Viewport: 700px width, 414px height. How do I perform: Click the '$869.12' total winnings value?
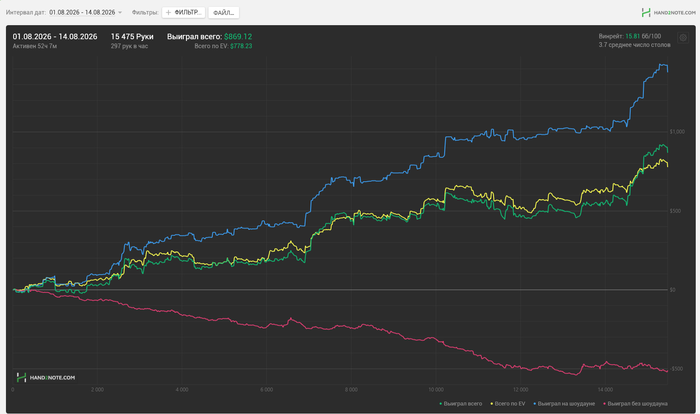coord(238,37)
